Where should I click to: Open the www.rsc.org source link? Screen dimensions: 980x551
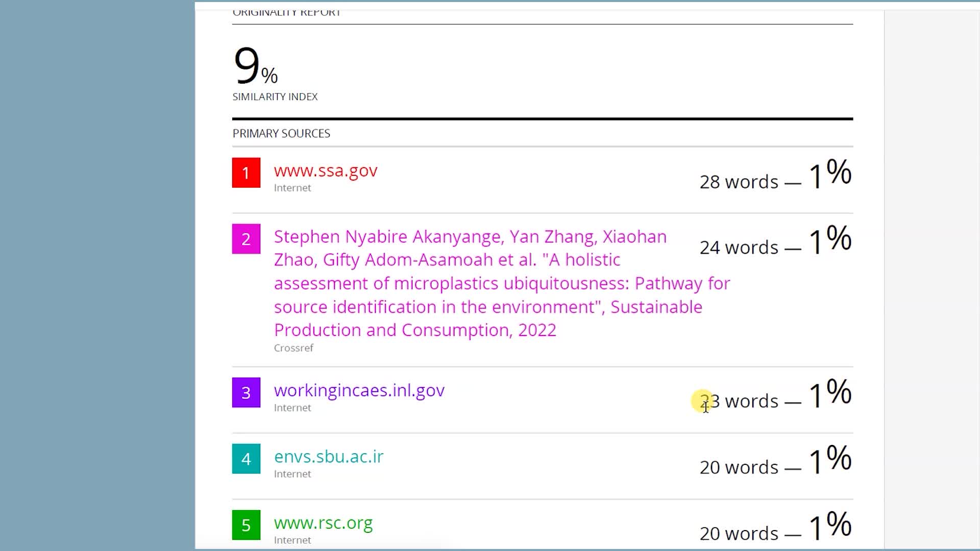[x=323, y=523]
